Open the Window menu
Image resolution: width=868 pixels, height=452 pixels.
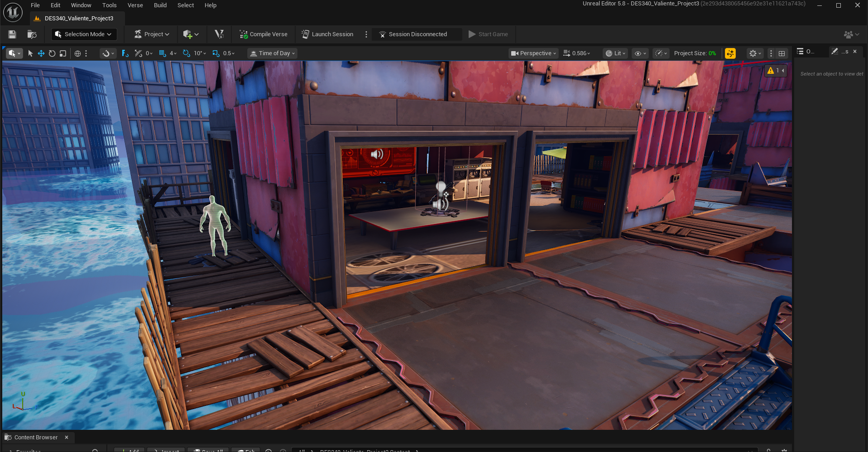(81, 5)
